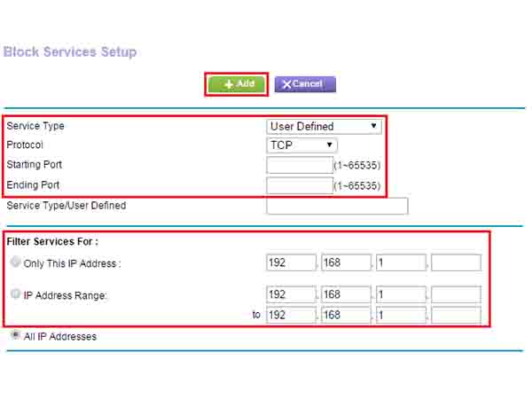Click third octet of Only This IP Address
532x399 pixels.
click(x=401, y=262)
